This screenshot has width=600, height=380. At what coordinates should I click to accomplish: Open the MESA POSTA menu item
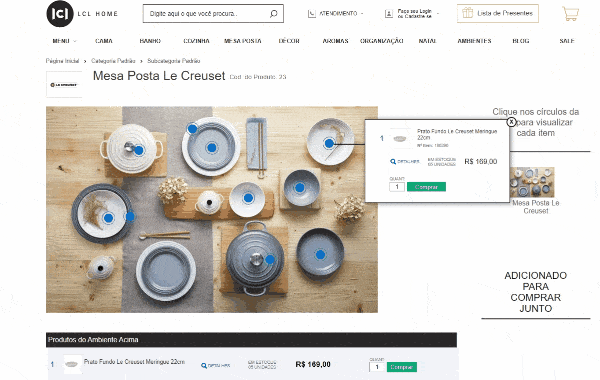tap(243, 41)
